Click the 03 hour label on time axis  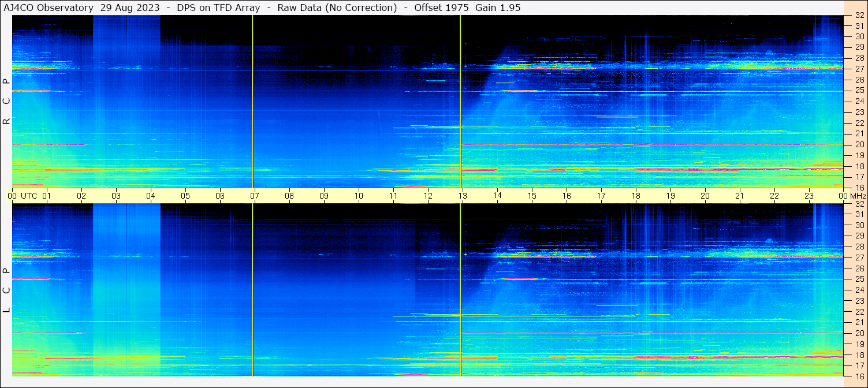click(116, 196)
